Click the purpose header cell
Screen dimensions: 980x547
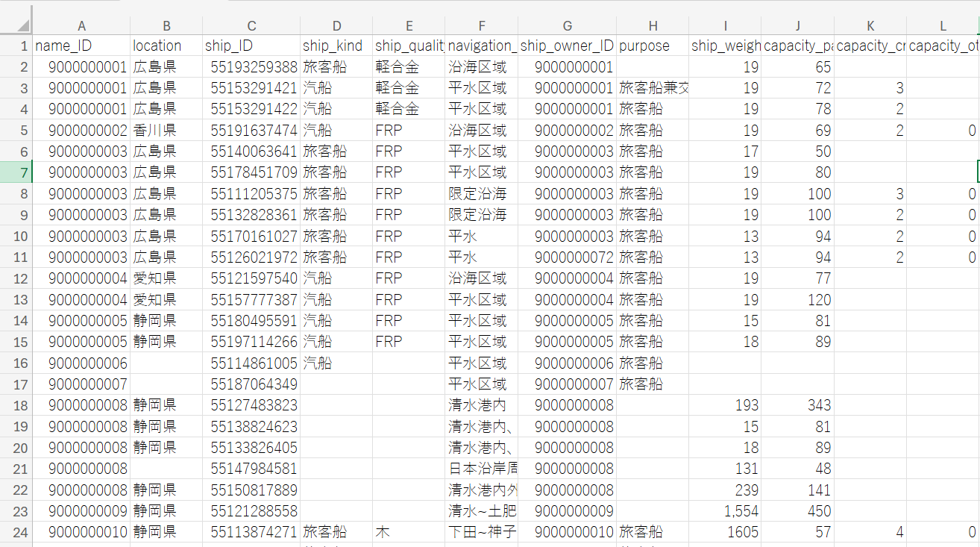pyautogui.click(x=653, y=46)
